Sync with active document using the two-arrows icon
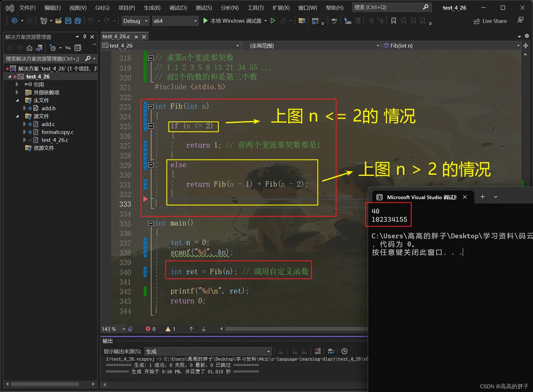 [68, 48]
